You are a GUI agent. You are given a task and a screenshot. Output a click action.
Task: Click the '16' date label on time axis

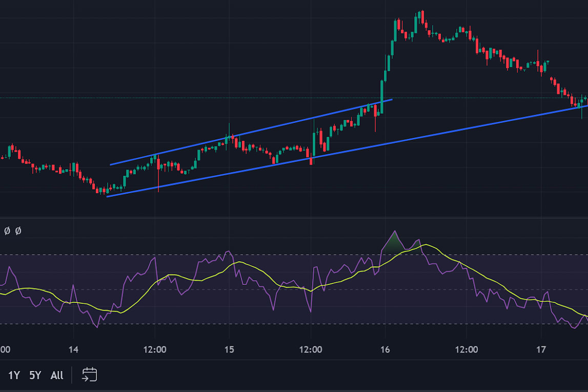click(385, 349)
